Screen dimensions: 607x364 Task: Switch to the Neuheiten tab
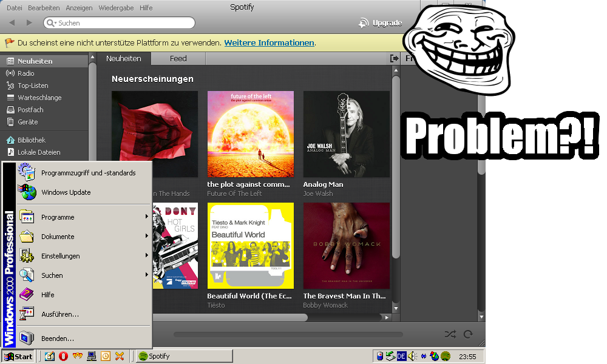click(x=123, y=58)
